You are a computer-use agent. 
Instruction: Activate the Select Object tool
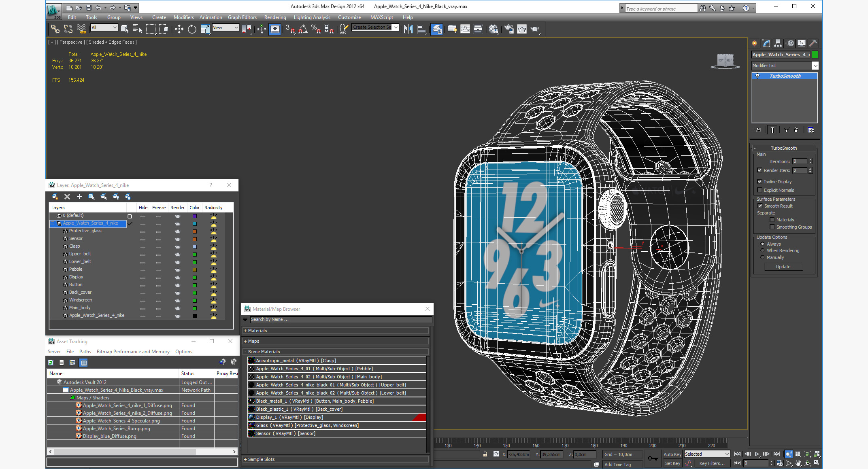click(125, 29)
